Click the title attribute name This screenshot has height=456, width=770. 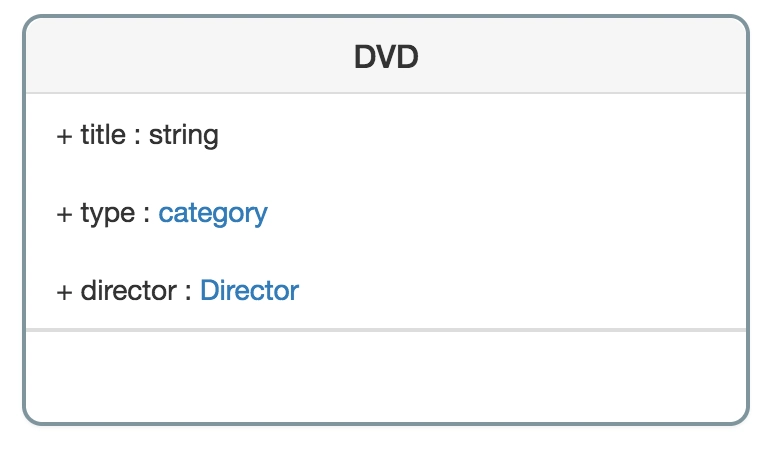103,134
